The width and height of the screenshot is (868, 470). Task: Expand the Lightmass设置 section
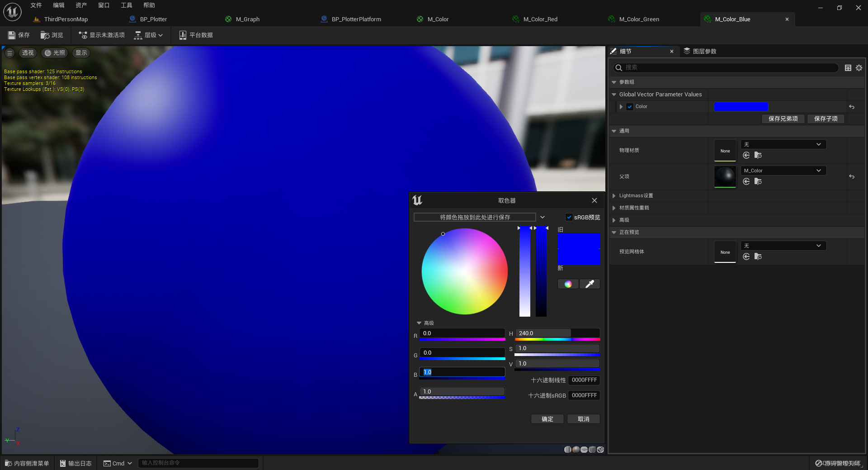[614, 196]
